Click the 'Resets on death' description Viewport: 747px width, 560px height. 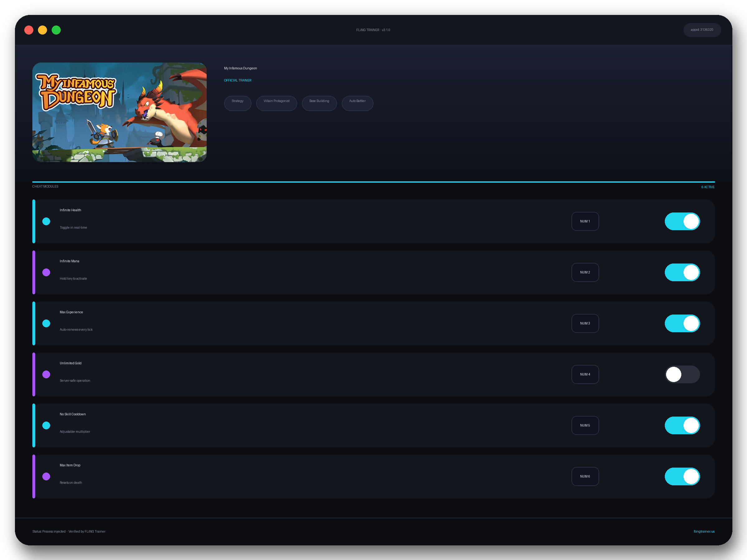point(71,482)
